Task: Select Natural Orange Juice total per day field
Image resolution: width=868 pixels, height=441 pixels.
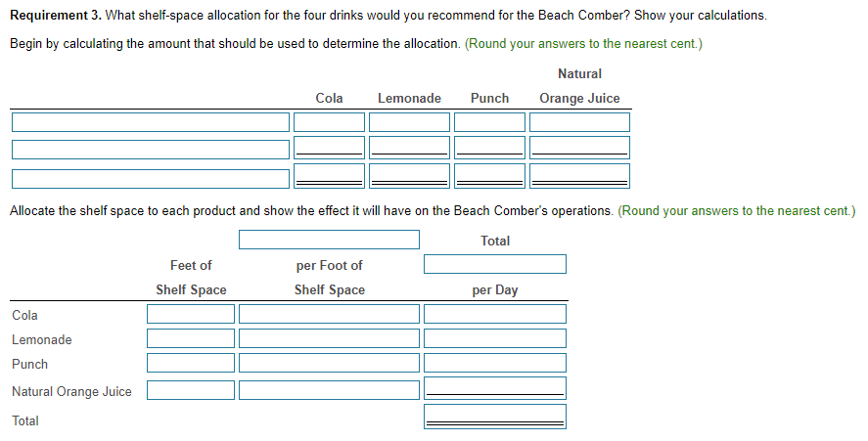Action: pos(495,388)
